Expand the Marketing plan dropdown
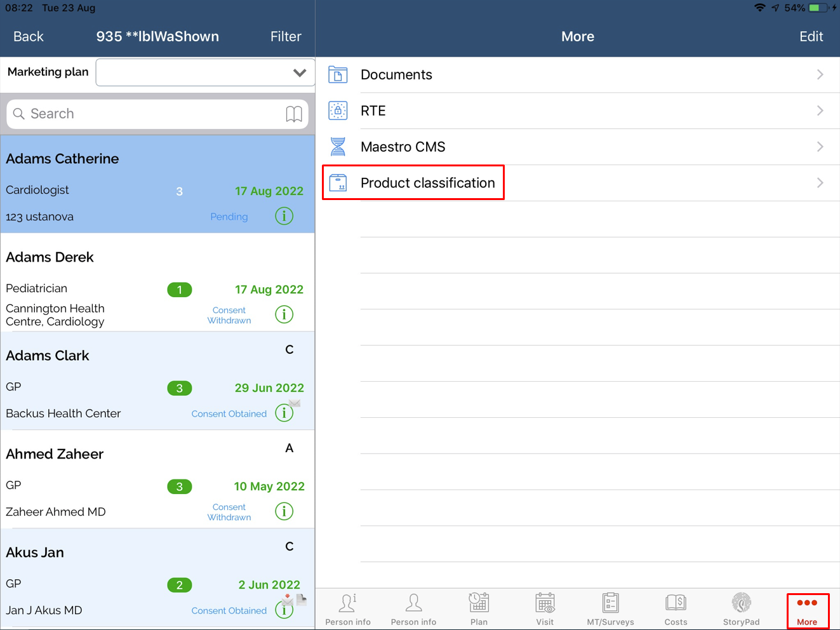 299,72
